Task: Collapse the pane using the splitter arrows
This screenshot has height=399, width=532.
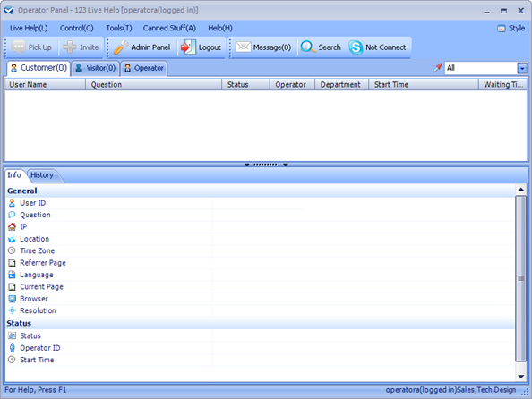Action: [266, 165]
